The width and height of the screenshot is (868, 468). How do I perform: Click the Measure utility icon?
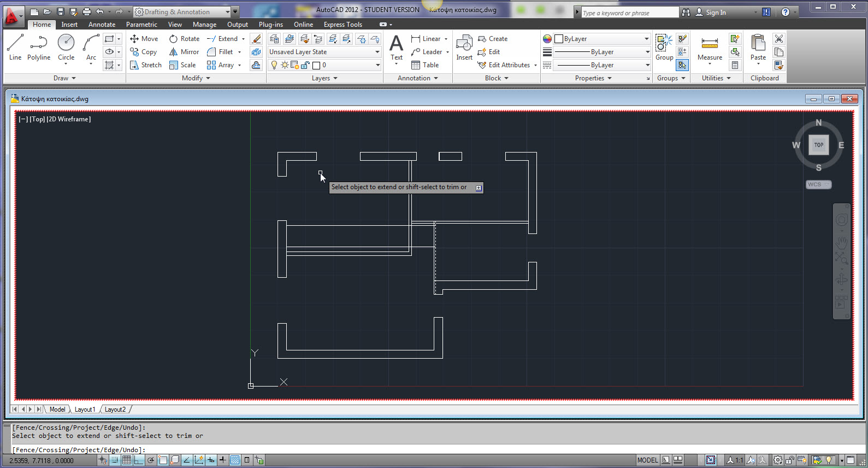(x=710, y=47)
